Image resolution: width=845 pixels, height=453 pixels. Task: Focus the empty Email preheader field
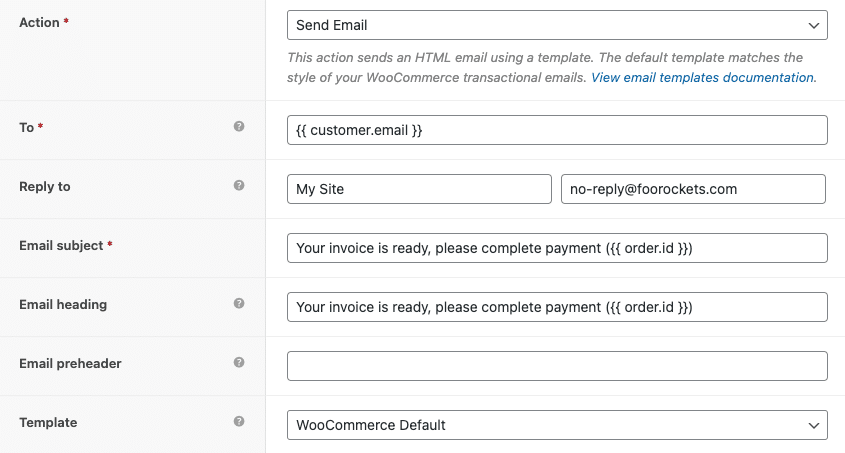[557, 366]
